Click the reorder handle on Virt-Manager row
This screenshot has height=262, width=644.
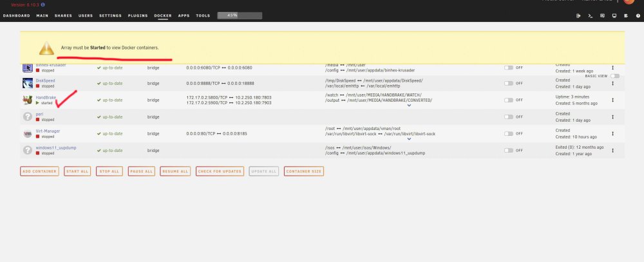(612, 133)
